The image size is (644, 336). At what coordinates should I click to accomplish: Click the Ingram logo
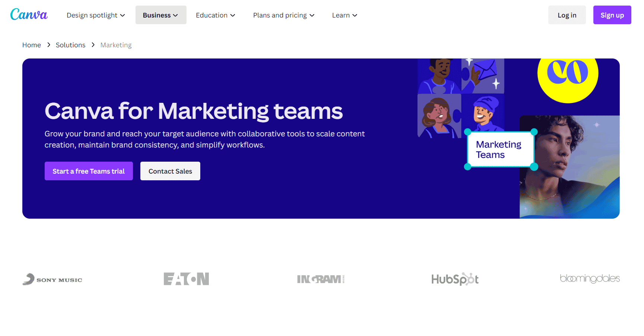coord(321,279)
